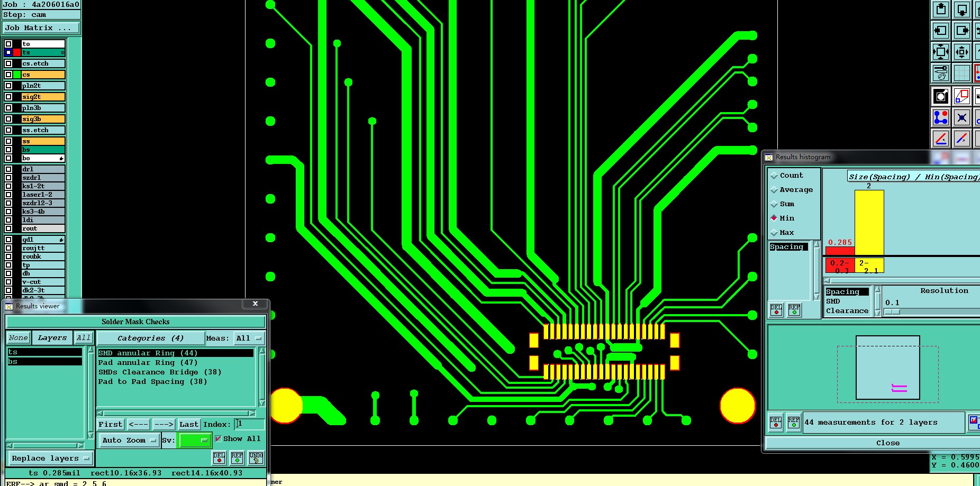Click the All layers button

[83, 338]
